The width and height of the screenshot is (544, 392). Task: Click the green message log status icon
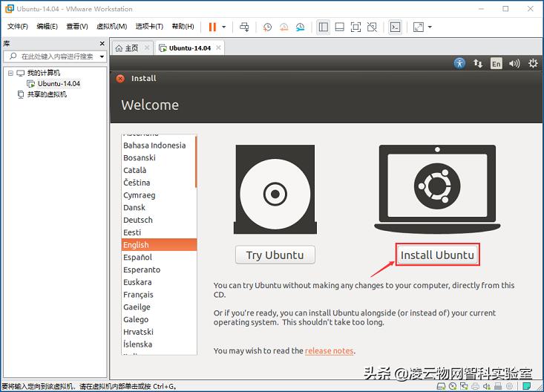(x=527, y=386)
